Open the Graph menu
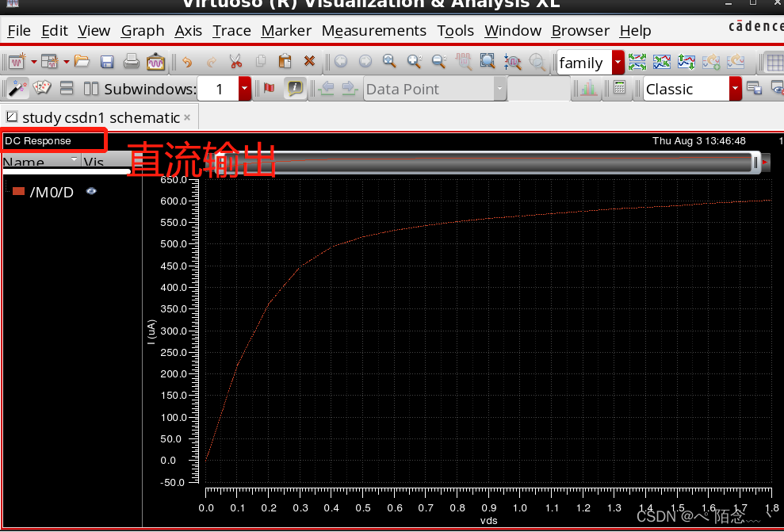Viewport: 784px width, 532px height. point(143,30)
